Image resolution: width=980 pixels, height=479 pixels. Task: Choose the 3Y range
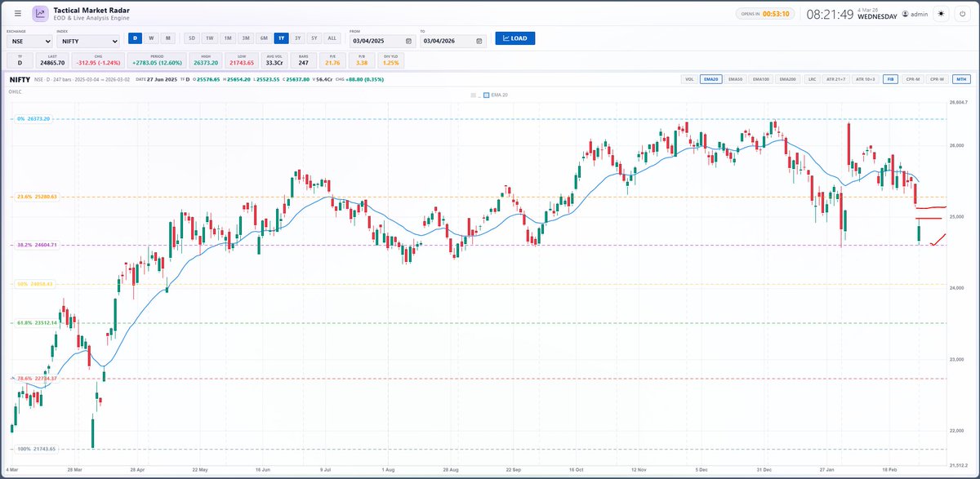pyautogui.click(x=298, y=38)
